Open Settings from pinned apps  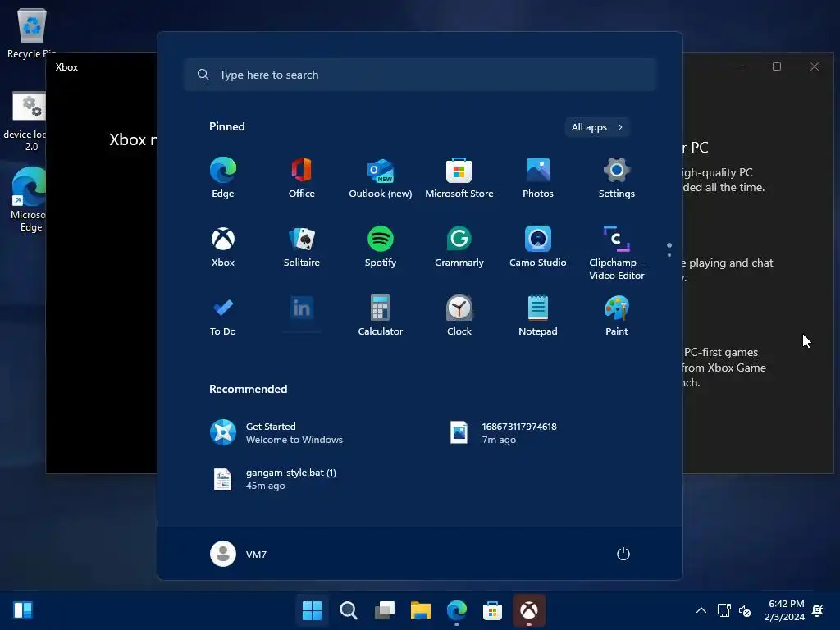tap(617, 178)
